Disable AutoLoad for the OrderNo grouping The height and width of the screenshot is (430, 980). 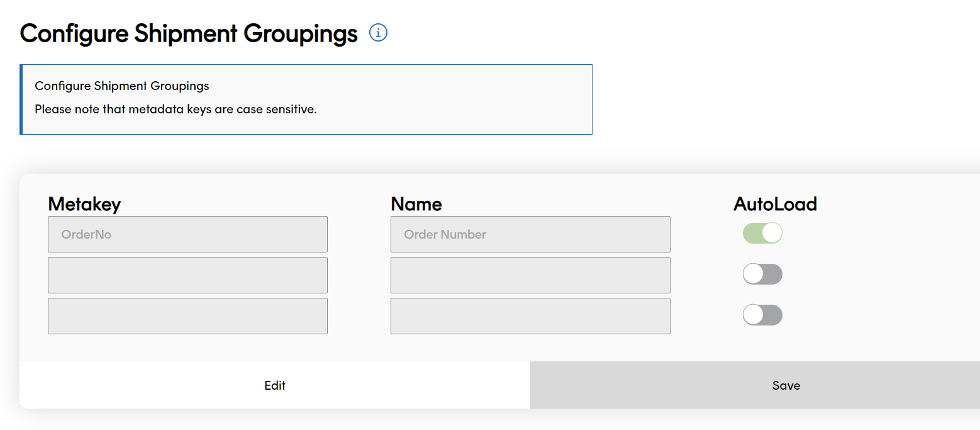coord(762,232)
